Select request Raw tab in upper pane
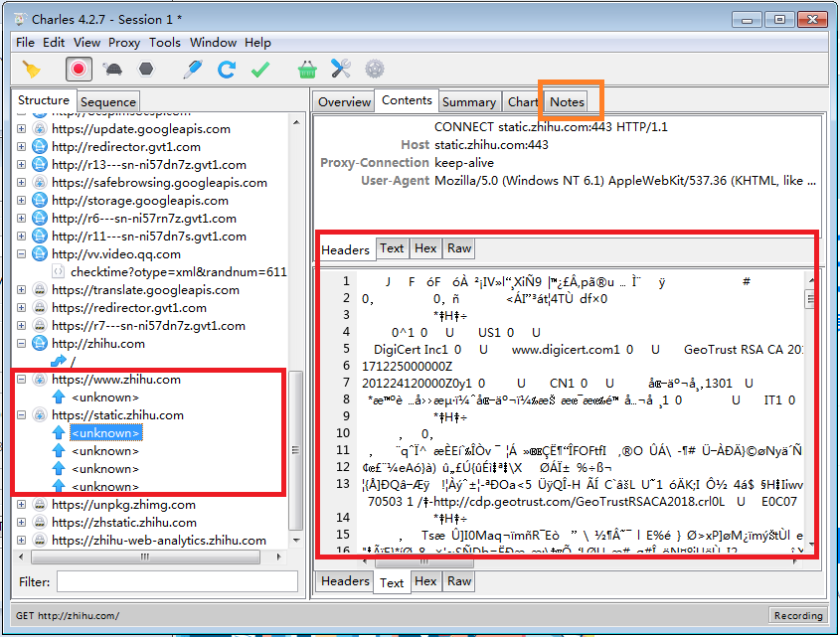This screenshot has width=840, height=637. (459, 248)
